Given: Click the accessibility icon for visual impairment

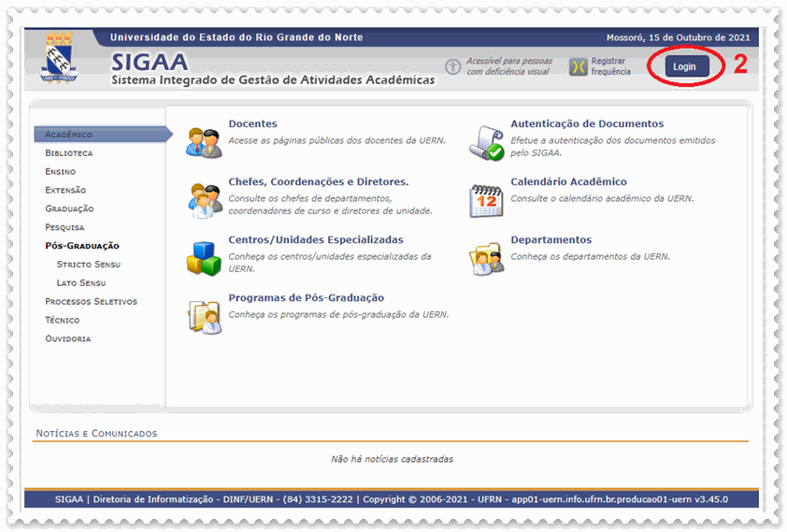Looking at the screenshot, I should [453, 66].
